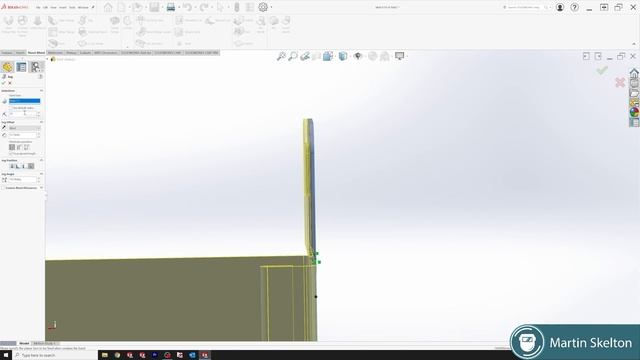Open the Motion Study 1 bottom tab
Image resolution: width=640 pixels, height=360 pixels.
coord(45,343)
